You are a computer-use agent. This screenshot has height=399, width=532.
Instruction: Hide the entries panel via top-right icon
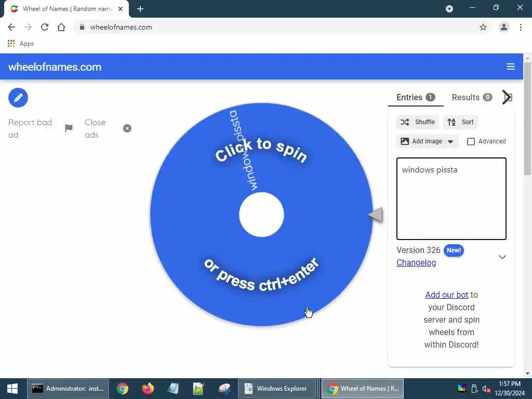pos(507,97)
